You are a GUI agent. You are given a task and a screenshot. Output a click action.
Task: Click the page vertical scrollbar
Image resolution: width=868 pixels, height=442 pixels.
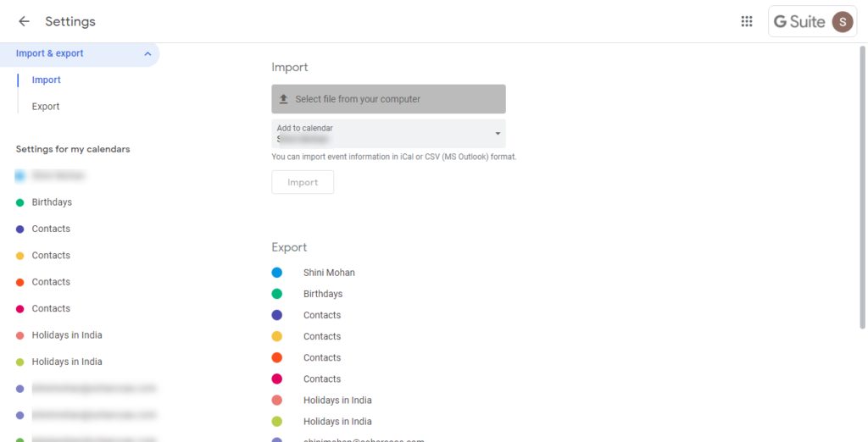(863, 186)
